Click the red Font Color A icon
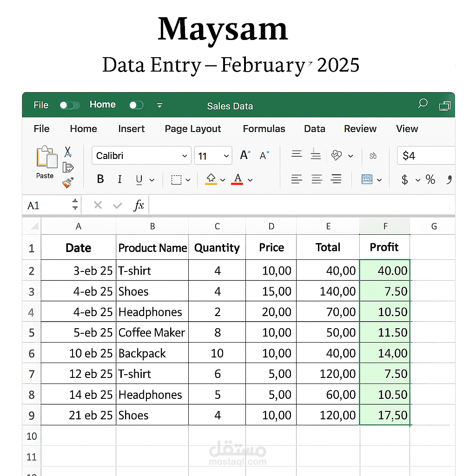Image resolution: width=476 pixels, height=476 pixels. pyautogui.click(x=238, y=179)
